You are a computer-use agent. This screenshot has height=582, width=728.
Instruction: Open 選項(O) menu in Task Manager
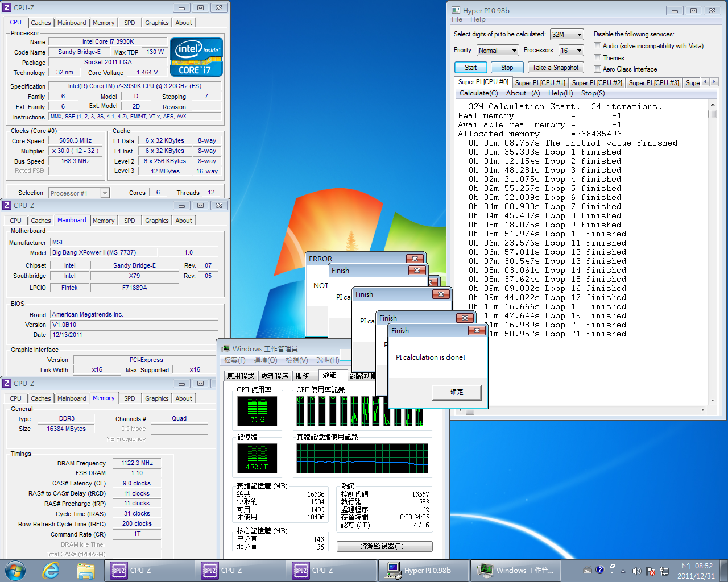[266, 360]
